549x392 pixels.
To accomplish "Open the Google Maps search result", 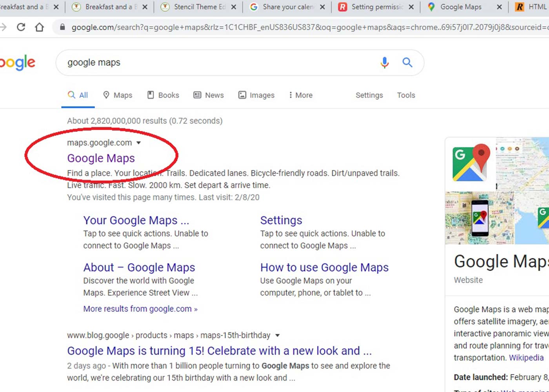I will [x=101, y=158].
